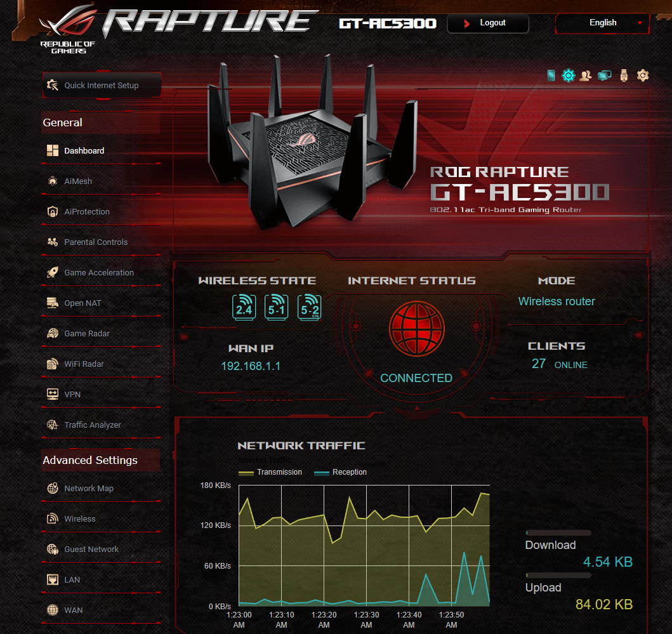Click the CONNECTED status text

(416, 378)
